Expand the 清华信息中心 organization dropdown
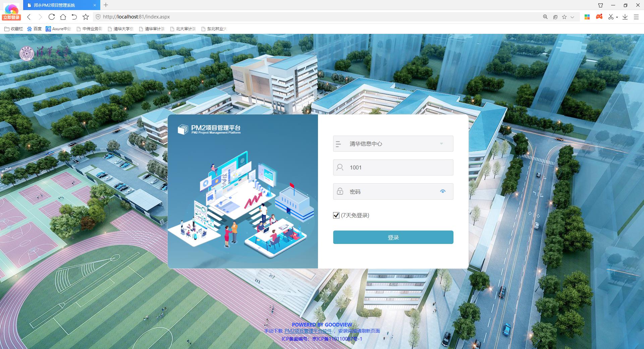Viewport: 644px width, 349px height. click(441, 144)
